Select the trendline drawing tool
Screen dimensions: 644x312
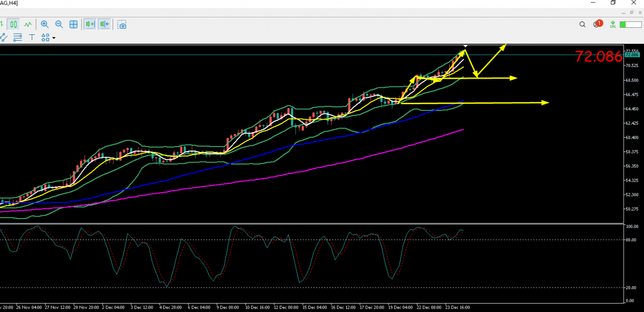pyautogui.click(x=3, y=37)
